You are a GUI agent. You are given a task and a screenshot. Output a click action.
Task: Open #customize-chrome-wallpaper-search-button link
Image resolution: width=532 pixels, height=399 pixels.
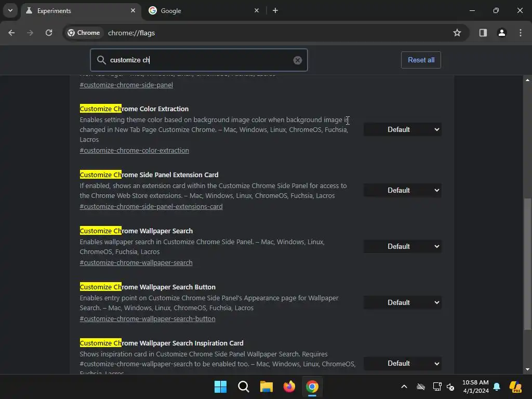(x=147, y=319)
